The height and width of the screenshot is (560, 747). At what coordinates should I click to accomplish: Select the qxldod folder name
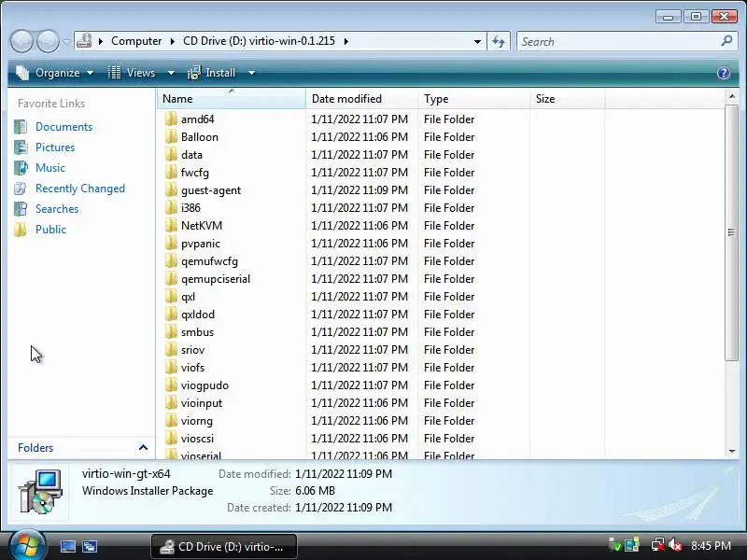(x=198, y=315)
